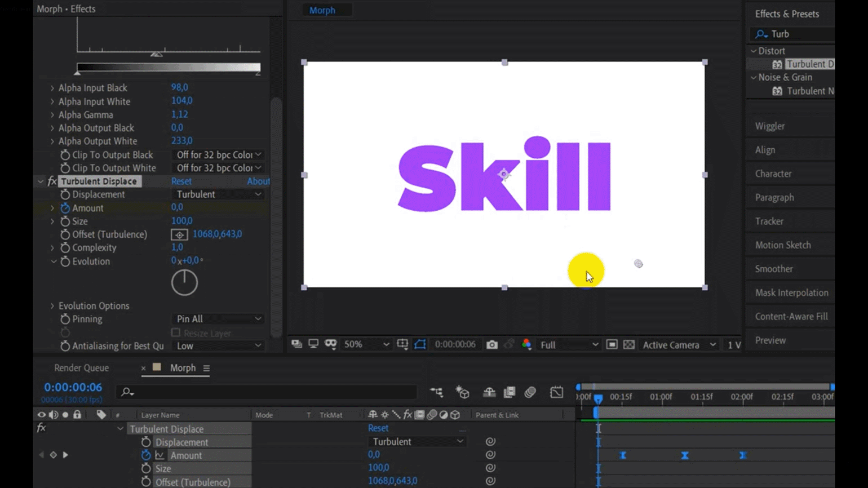
Task: Click the timeline current time 0:00:00:06
Action: click(73, 388)
